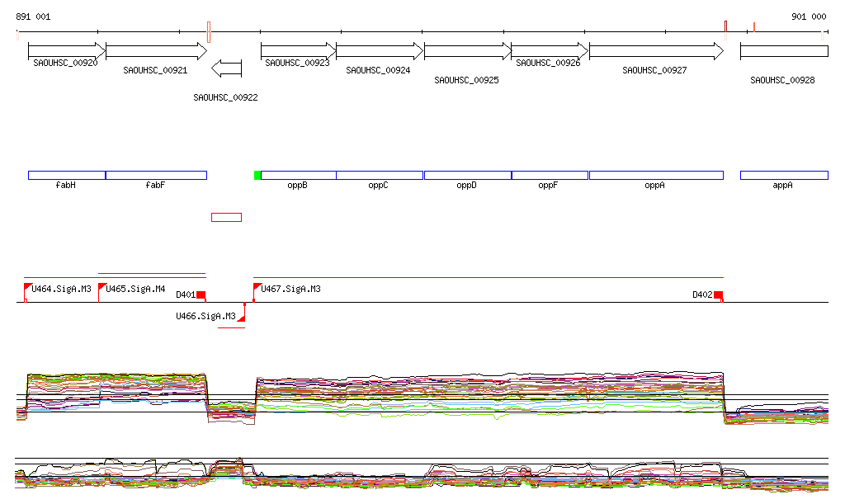Select the fabH gene box
Screen dimensions: 845x504
(x=66, y=175)
